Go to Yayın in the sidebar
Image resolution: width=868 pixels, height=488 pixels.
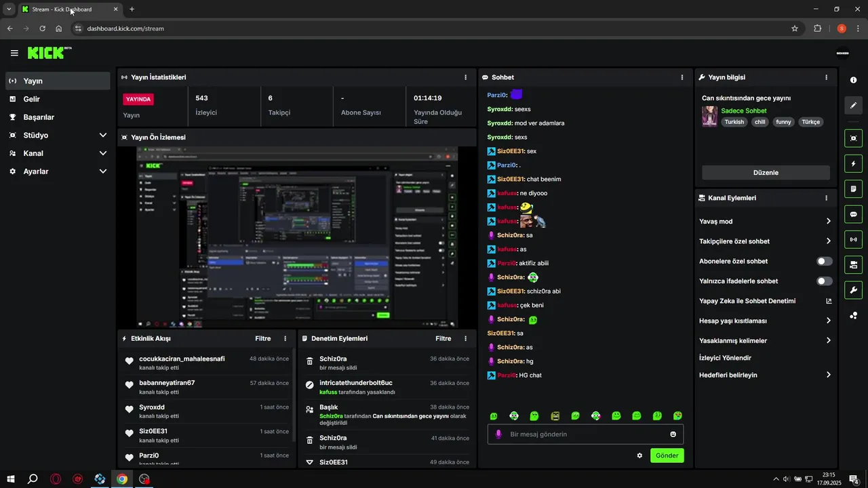tap(58, 81)
